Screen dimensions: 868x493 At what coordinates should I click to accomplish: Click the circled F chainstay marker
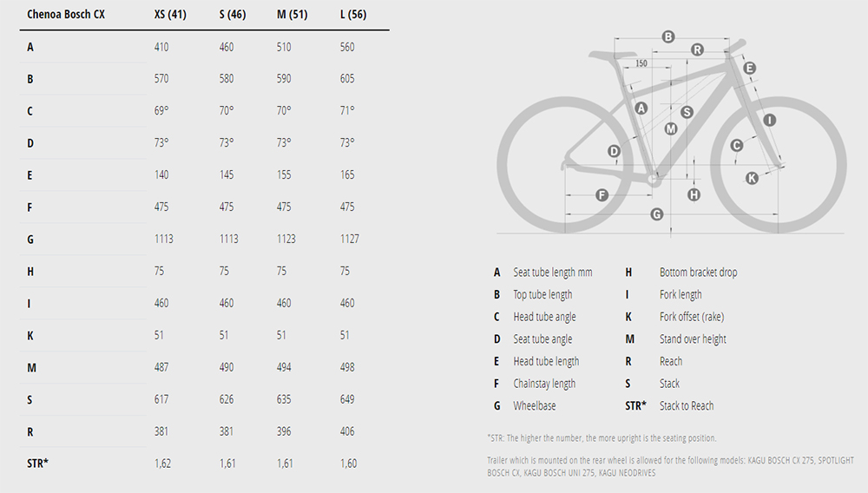(x=602, y=194)
